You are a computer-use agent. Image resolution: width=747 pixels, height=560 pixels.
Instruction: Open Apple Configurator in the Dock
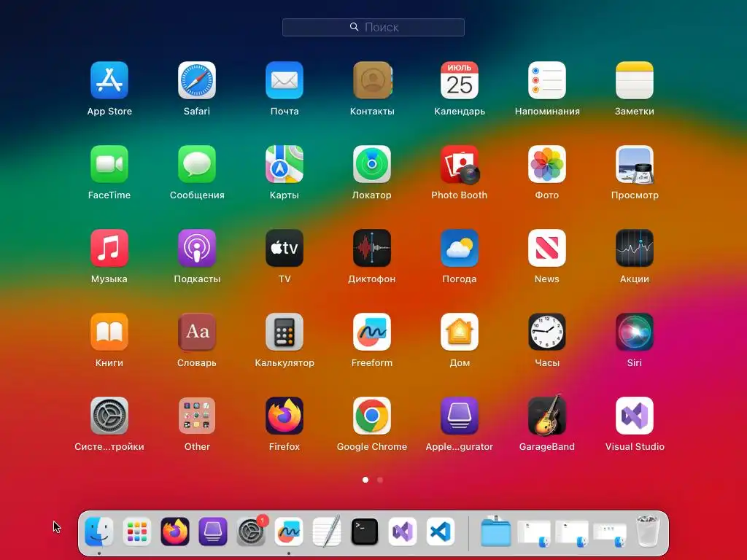tap(213, 532)
